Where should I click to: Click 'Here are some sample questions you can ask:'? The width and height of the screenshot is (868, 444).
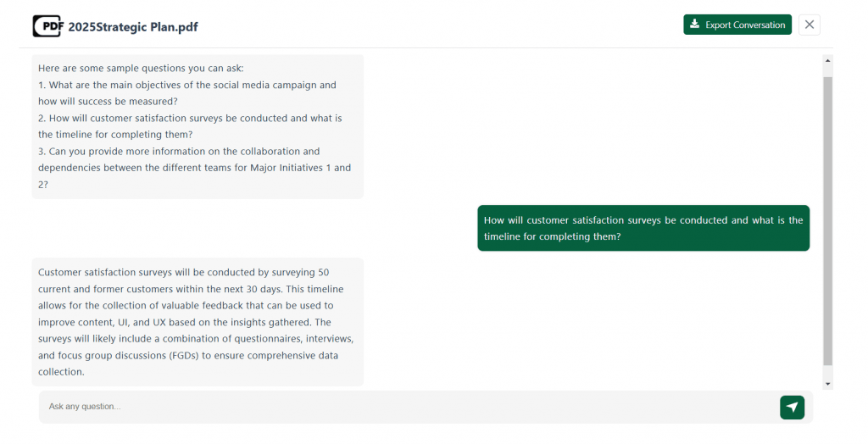[x=141, y=69]
